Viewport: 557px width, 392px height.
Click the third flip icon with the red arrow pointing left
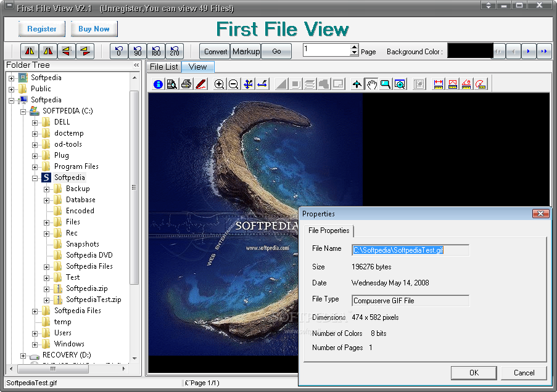click(x=67, y=51)
